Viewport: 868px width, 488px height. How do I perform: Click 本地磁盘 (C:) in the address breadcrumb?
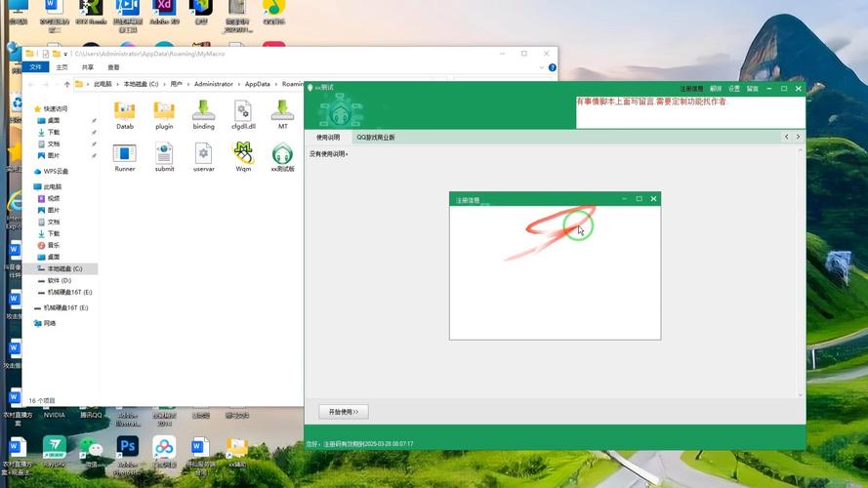141,84
